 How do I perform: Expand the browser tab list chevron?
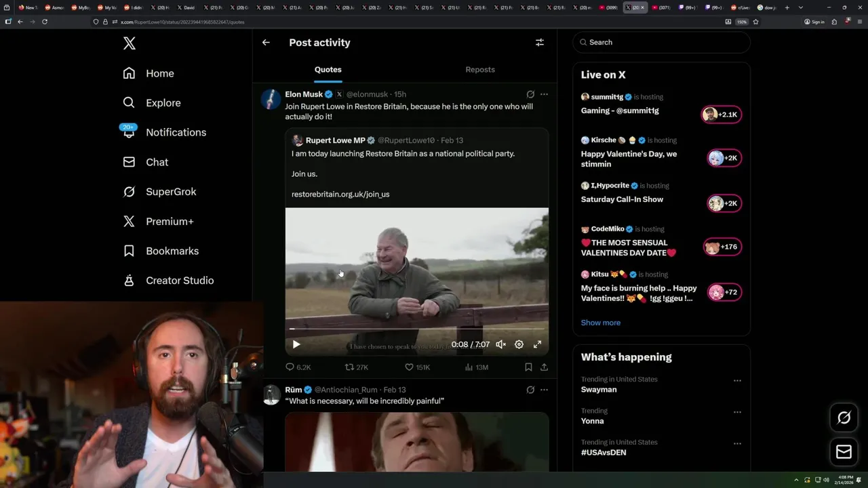[800, 7]
